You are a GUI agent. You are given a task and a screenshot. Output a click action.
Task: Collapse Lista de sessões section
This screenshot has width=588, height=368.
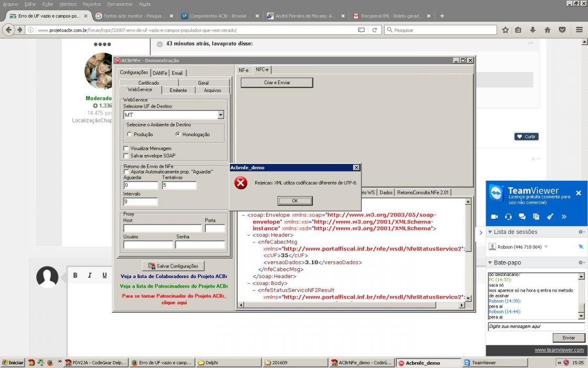click(490, 232)
